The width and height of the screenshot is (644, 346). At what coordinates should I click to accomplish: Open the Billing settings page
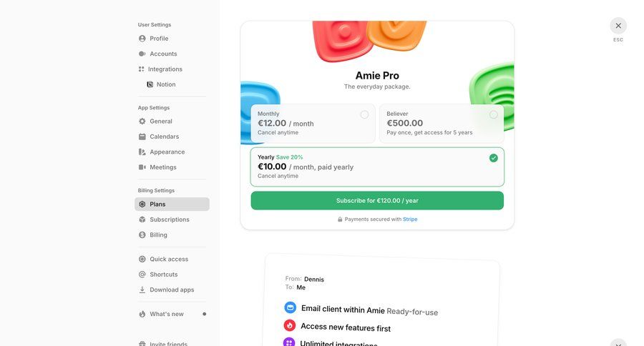[x=158, y=235]
